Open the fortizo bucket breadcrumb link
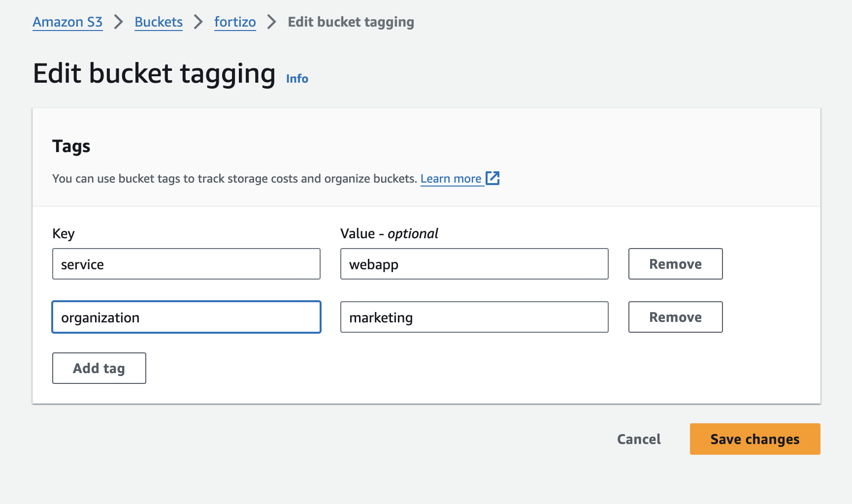Viewport: 852px width, 504px height. 235,22
